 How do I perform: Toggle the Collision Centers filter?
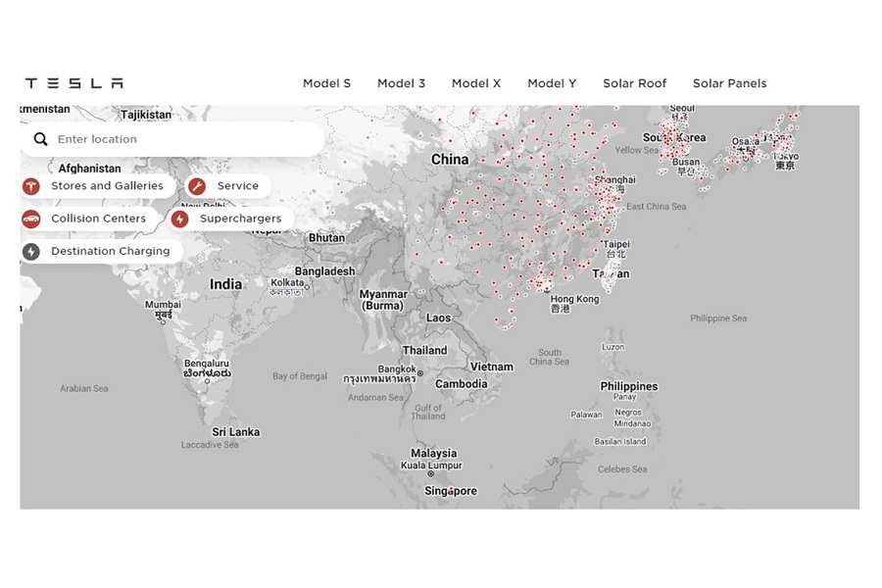pyautogui.click(x=90, y=219)
